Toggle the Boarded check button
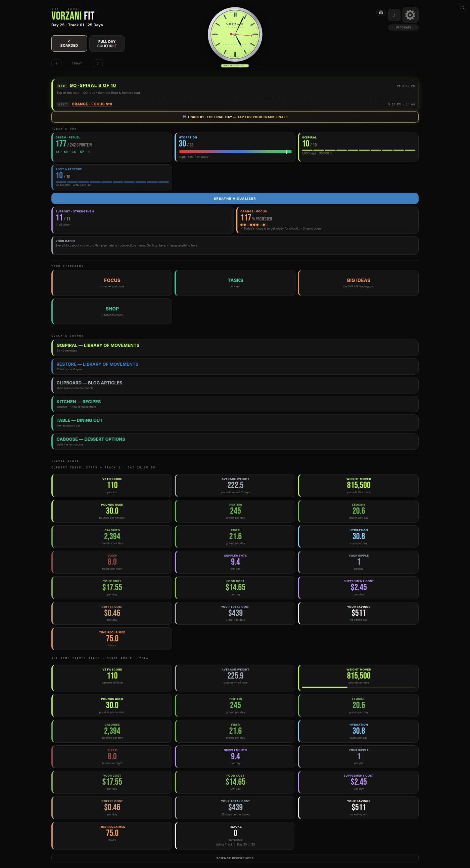The width and height of the screenshot is (470, 868). (x=69, y=43)
